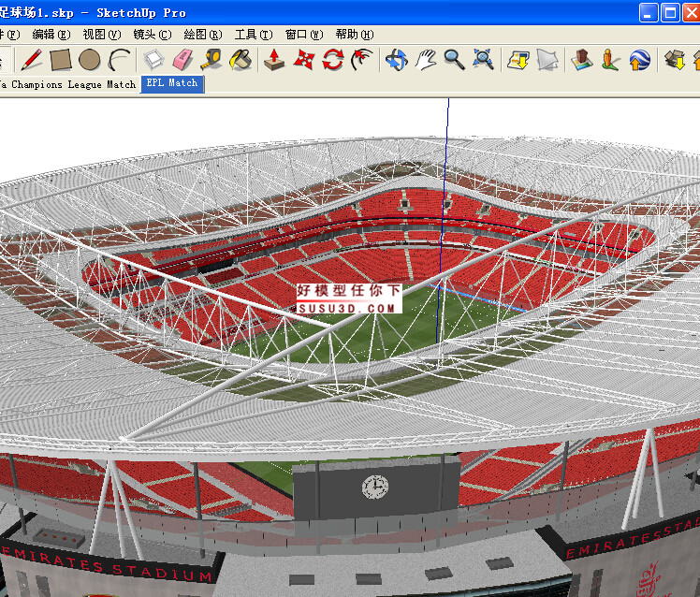
Task: Select the Pan hand tool
Action: point(426,59)
